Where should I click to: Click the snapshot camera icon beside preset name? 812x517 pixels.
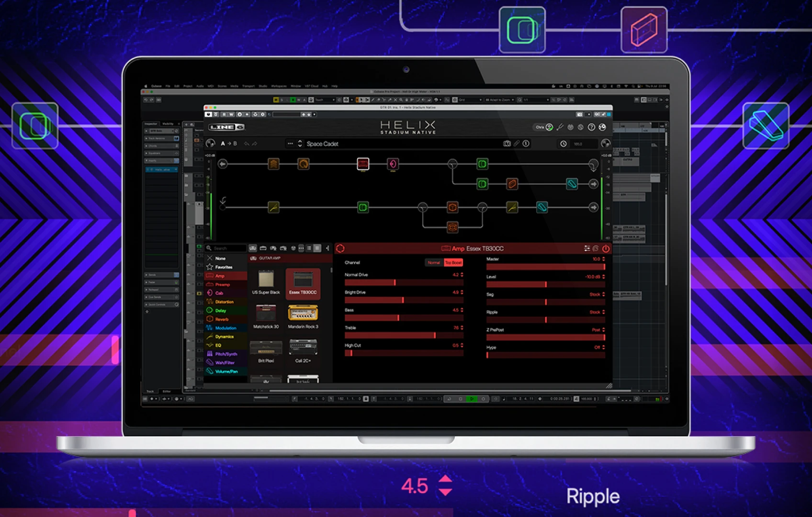click(507, 144)
